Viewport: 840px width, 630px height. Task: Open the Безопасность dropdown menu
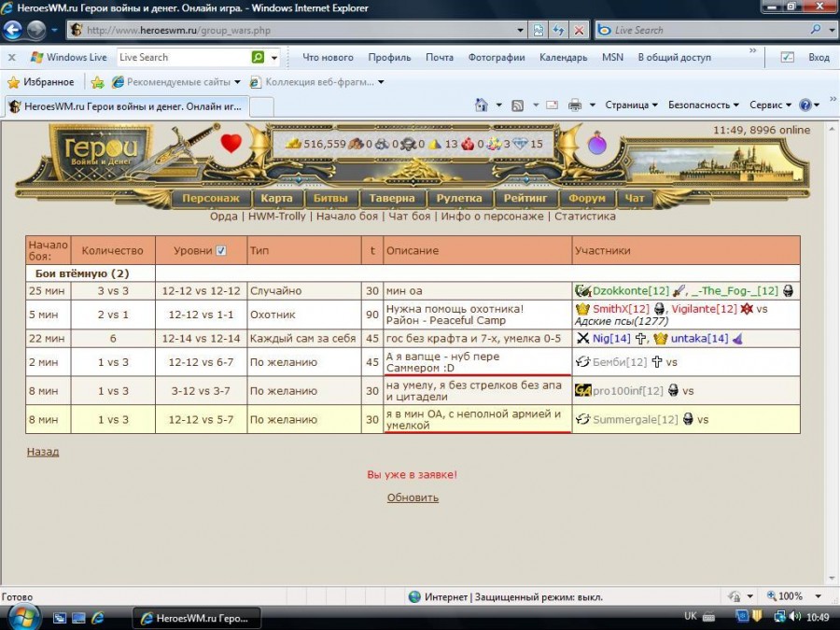703,105
